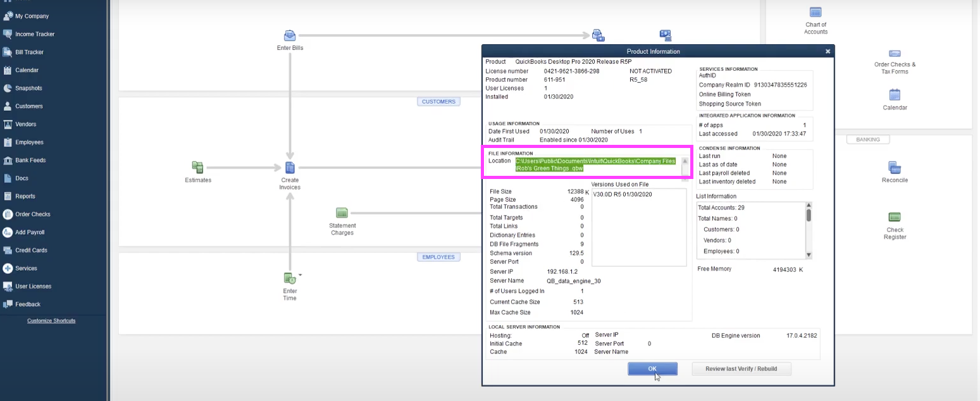This screenshot has height=401, width=980.
Task: Click the Enter Time icon
Action: [289, 278]
